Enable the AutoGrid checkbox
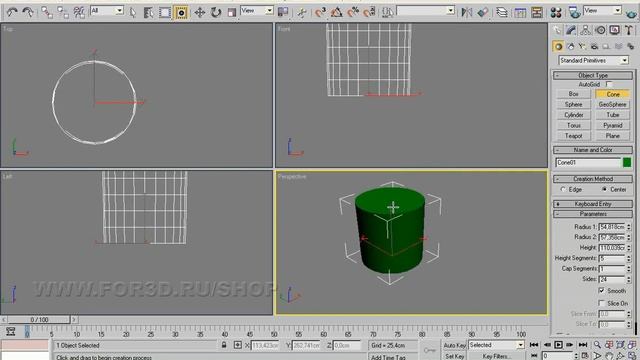The width and height of the screenshot is (640, 360). pos(609,84)
